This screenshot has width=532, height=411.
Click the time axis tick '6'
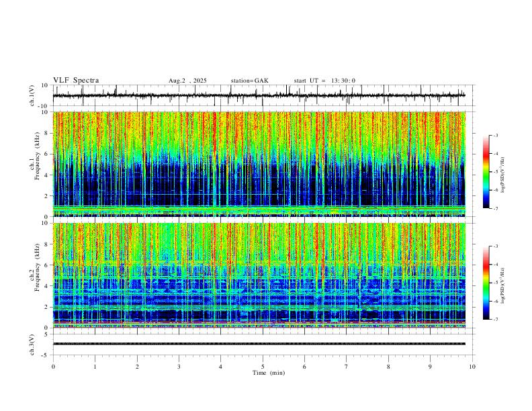304,367
